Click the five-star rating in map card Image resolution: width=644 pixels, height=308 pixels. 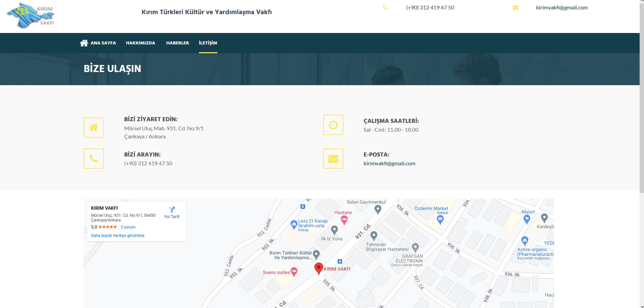click(108, 227)
